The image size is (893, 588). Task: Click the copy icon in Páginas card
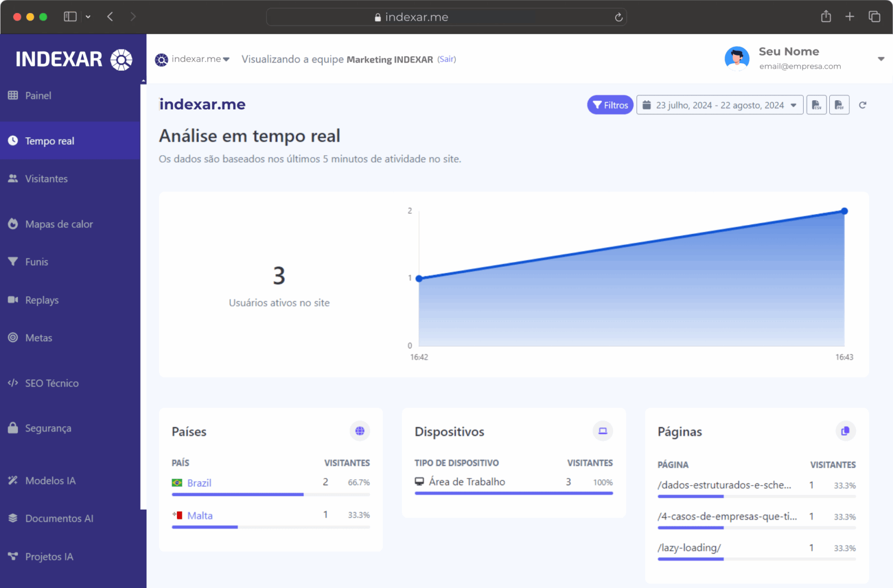[845, 431]
